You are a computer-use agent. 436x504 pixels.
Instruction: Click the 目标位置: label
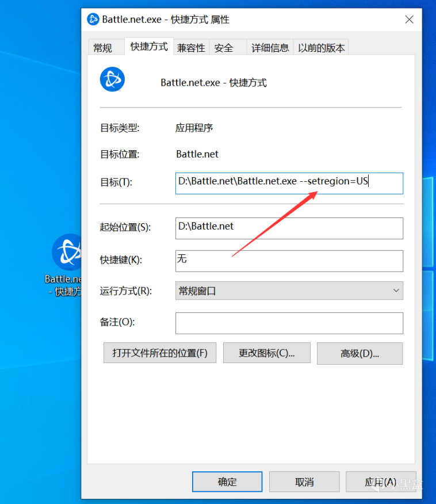coord(120,154)
